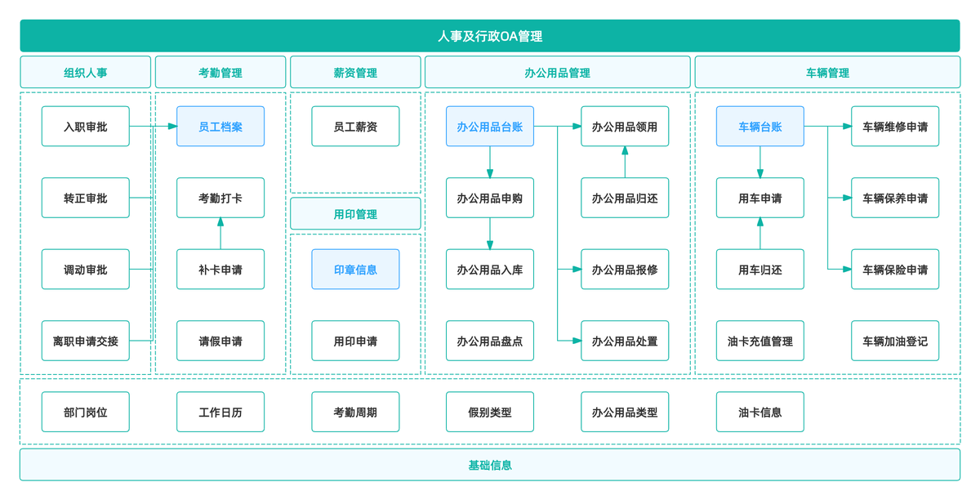
Task: Open the 用车申请 node
Action: (759, 198)
